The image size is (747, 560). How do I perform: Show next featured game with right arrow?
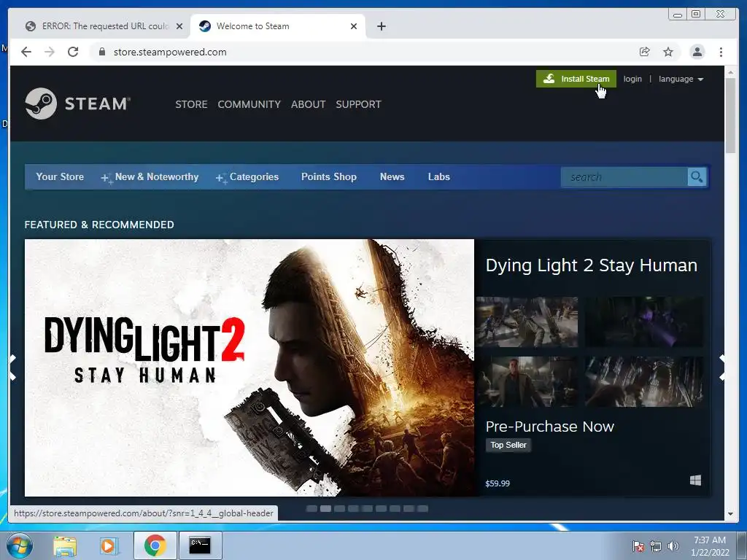[723, 367]
